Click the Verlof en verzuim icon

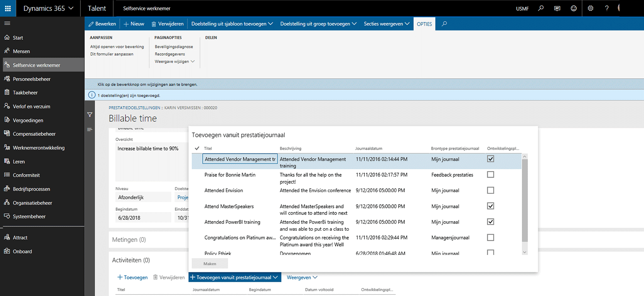click(x=7, y=106)
